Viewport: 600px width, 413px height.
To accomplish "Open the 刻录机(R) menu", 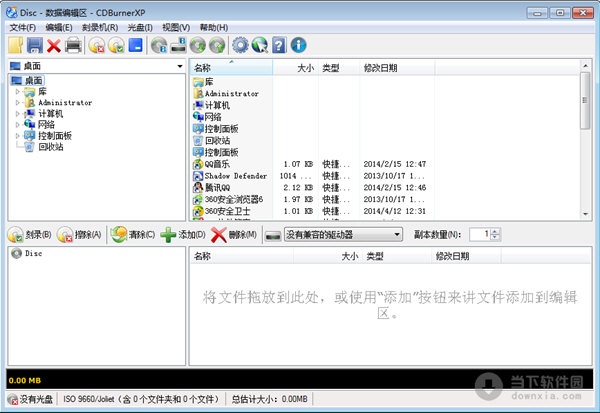I will [x=100, y=28].
